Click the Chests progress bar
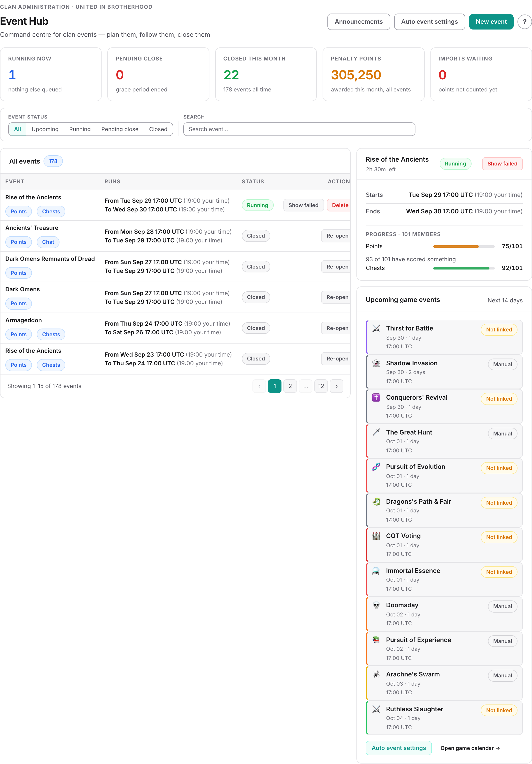The image size is (532, 764). tap(464, 268)
